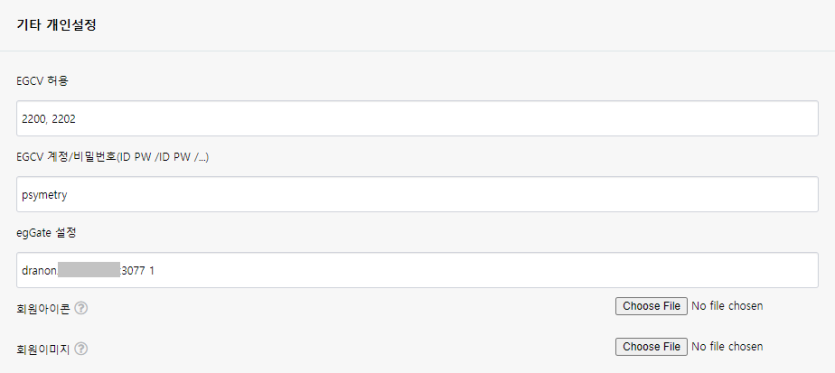Focus the egGate 설정 input field
The height and width of the screenshot is (373, 835).
coord(417,270)
